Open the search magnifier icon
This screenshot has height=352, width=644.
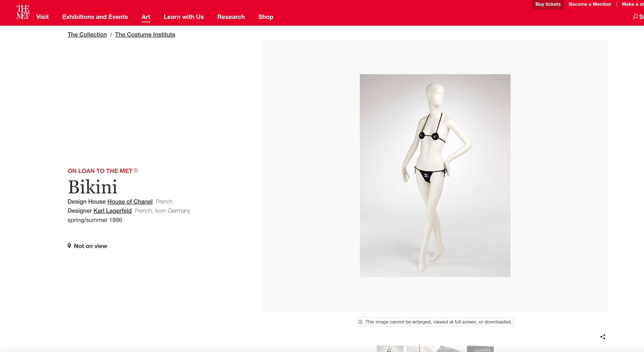point(635,17)
